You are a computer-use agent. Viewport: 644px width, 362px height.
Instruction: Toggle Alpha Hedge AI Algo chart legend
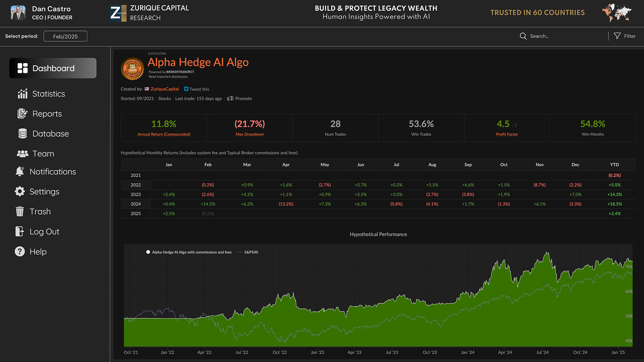click(x=189, y=252)
